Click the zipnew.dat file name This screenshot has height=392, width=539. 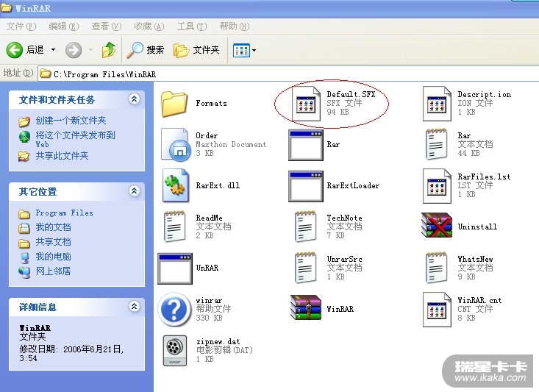pos(218,342)
